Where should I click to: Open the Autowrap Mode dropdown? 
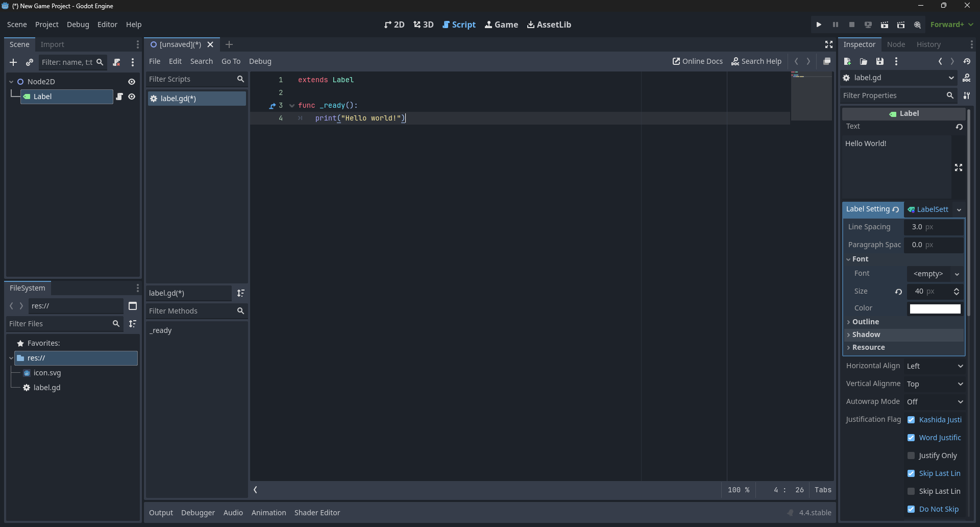(935, 402)
